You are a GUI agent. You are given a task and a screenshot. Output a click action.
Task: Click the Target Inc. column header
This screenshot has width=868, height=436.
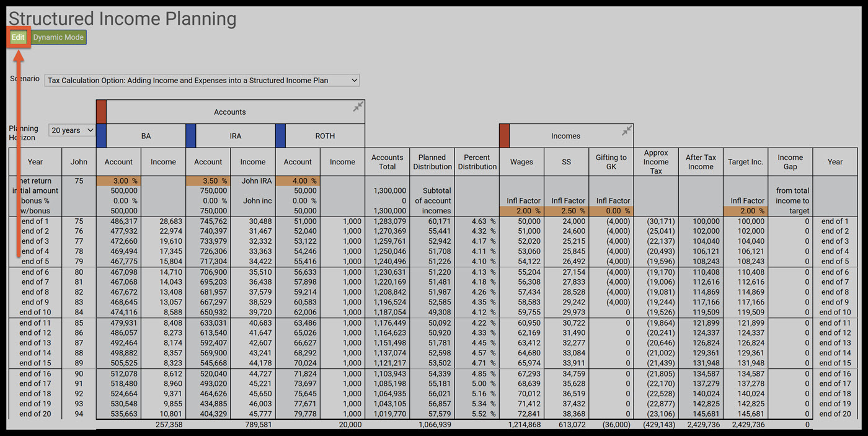pos(746,162)
